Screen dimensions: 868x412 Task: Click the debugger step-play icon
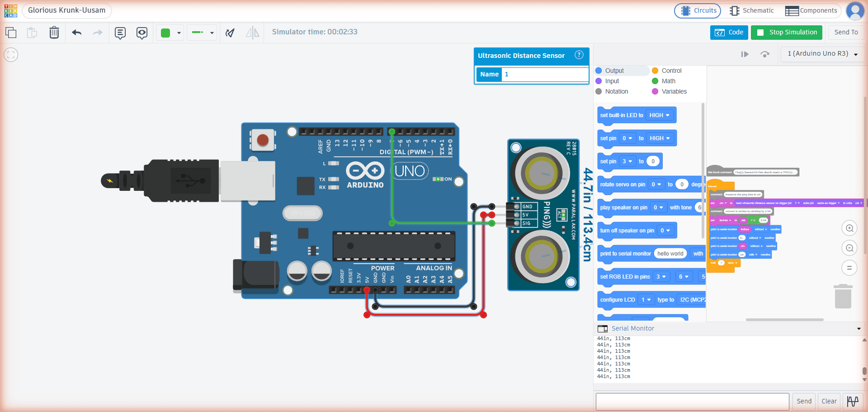click(745, 54)
